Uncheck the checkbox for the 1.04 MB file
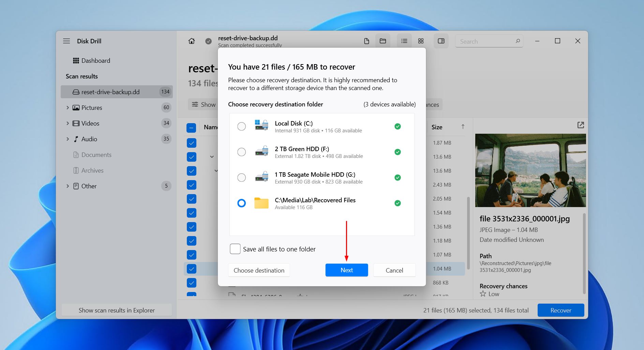Screen dimensions: 644x350 (192, 269)
